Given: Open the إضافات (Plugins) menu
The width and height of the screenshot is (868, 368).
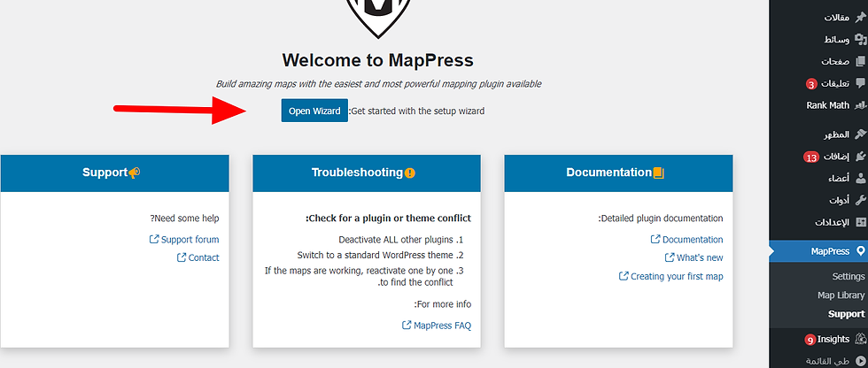Looking at the screenshot, I should tap(818, 157).
